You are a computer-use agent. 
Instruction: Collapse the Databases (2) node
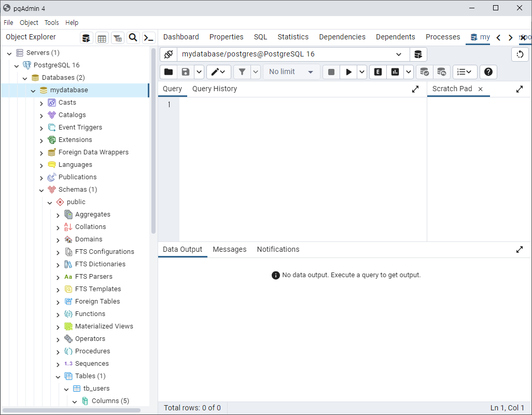(x=25, y=78)
